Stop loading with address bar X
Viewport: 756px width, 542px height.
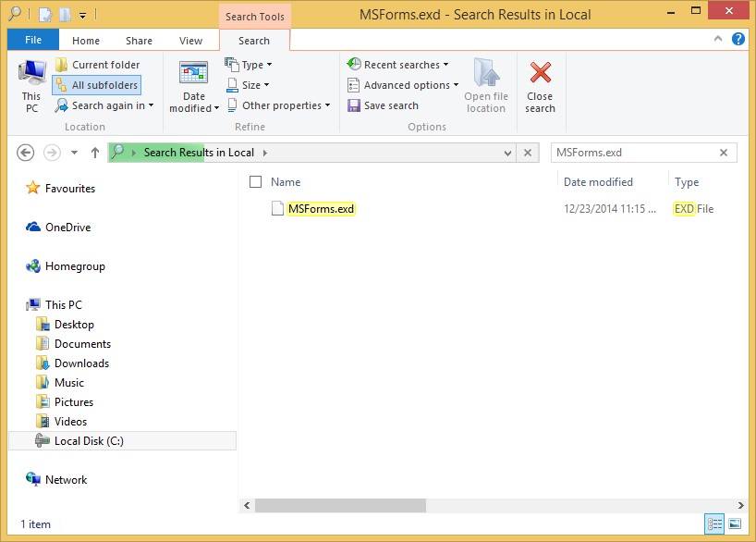point(528,153)
